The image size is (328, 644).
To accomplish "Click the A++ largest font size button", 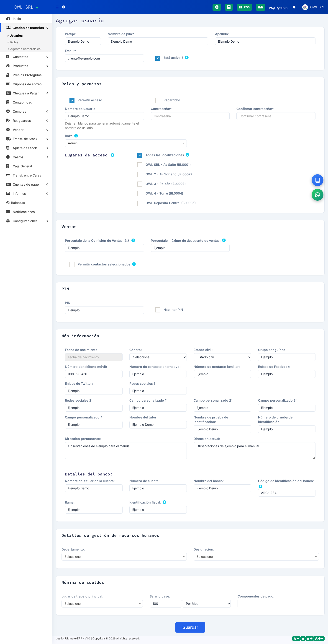I will tap(319, 638).
